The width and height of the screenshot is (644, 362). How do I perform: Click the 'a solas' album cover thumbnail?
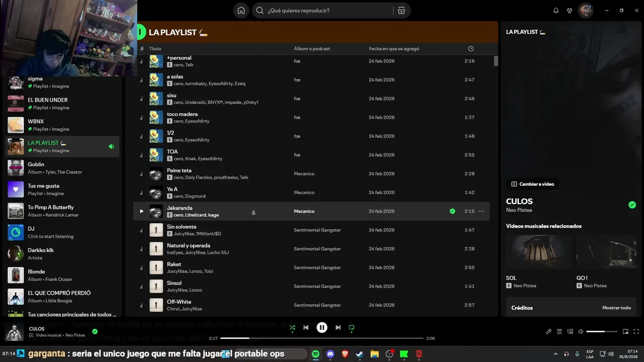point(156,80)
